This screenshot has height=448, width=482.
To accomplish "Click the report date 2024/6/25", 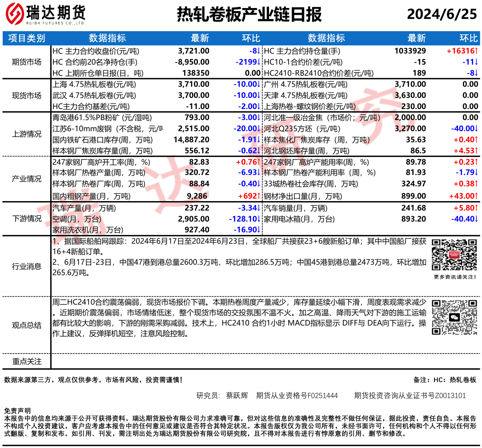I will click(x=442, y=15).
